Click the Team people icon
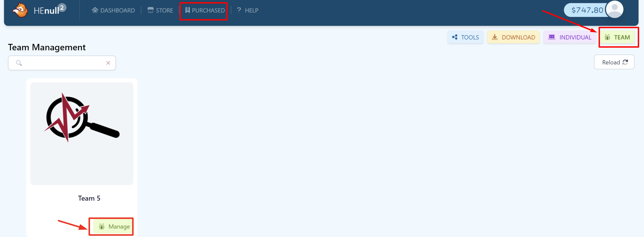Image resolution: width=644 pixels, height=237 pixels. (x=607, y=37)
